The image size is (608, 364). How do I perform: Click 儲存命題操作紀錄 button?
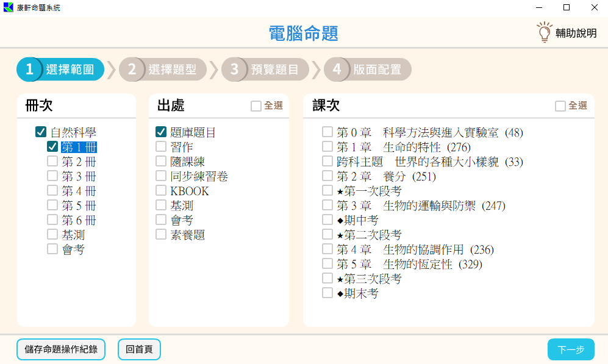[x=61, y=350]
